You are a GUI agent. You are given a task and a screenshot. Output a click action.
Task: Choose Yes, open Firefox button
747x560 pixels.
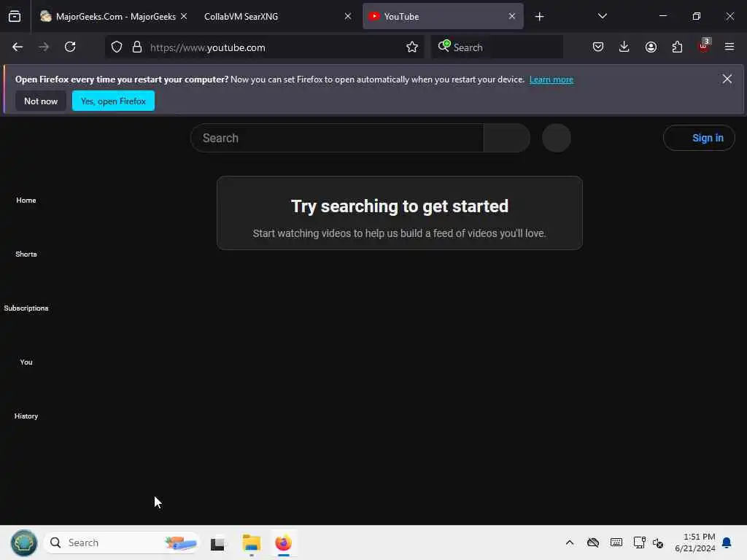(x=113, y=101)
